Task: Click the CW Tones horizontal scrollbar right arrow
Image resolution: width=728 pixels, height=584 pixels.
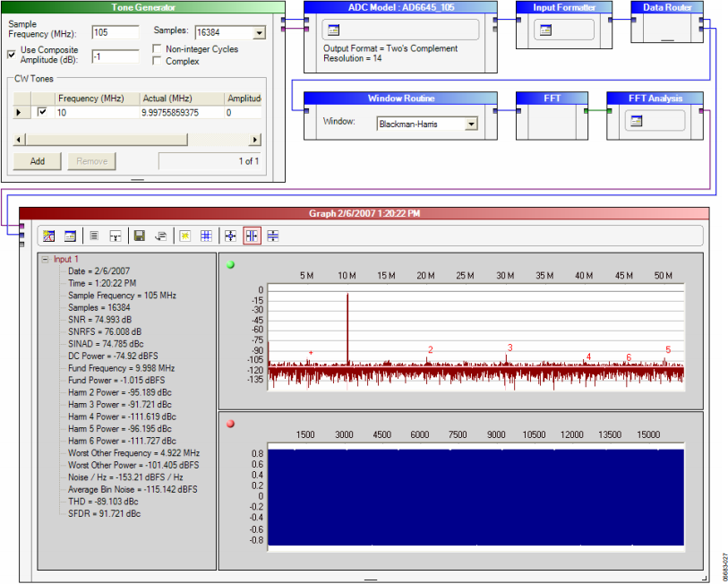Action: pyautogui.click(x=255, y=140)
